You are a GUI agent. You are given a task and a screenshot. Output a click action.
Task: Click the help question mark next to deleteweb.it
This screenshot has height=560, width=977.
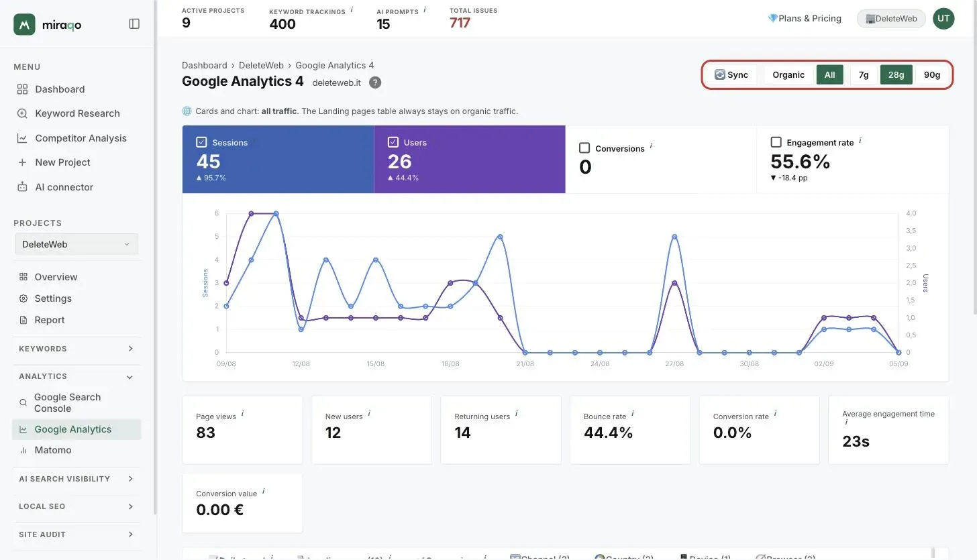click(375, 82)
